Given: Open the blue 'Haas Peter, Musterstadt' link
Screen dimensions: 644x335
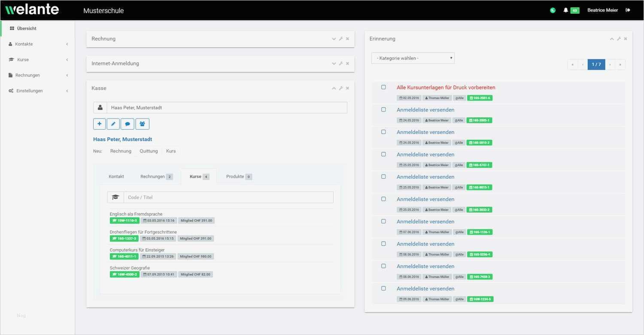Looking at the screenshot, I should pos(122,139).
